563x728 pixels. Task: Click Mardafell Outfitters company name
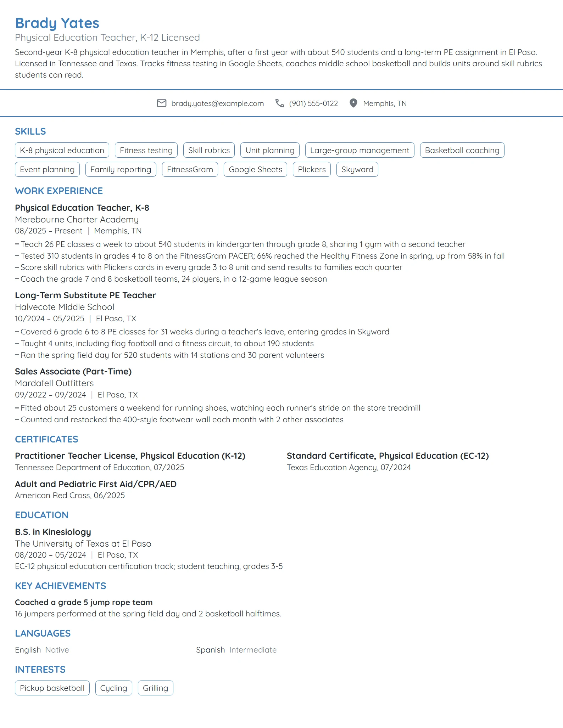[x=54, y=383]
